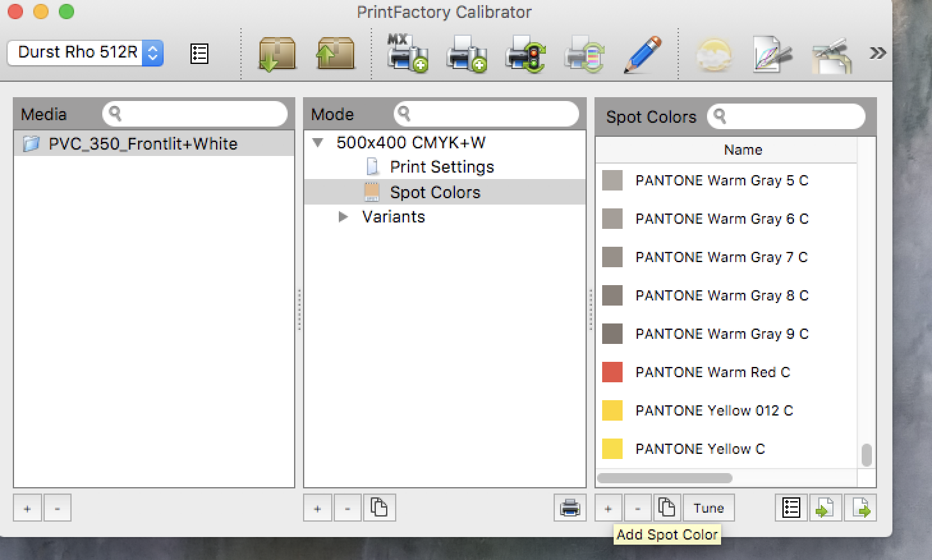This screenshot has width=932, height=560.
Task: Click the export package box with up arrow
Action: 336,53
